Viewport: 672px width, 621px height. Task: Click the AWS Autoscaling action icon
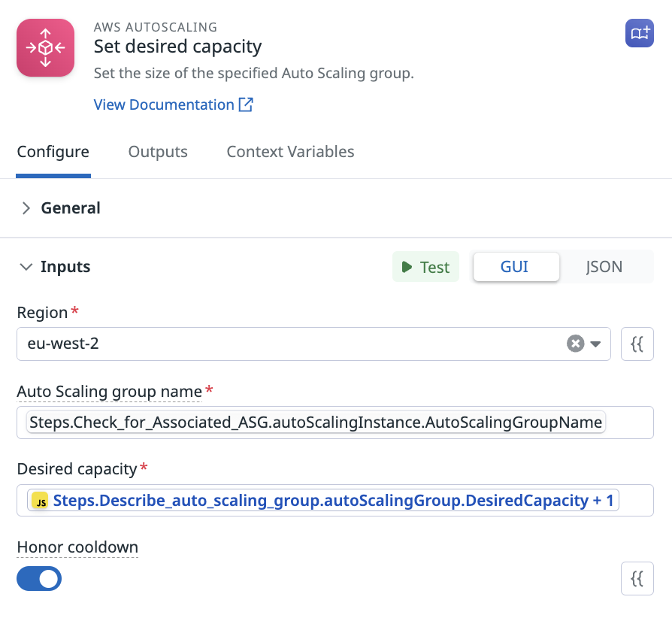coord(45,47)
